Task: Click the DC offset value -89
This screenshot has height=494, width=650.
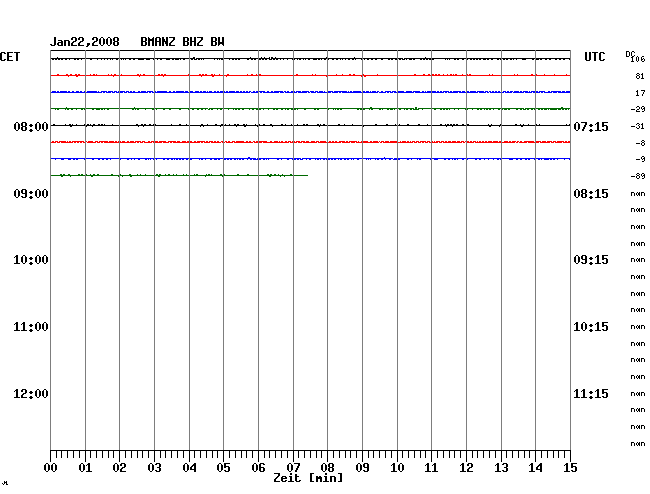Action: (638, 176)
